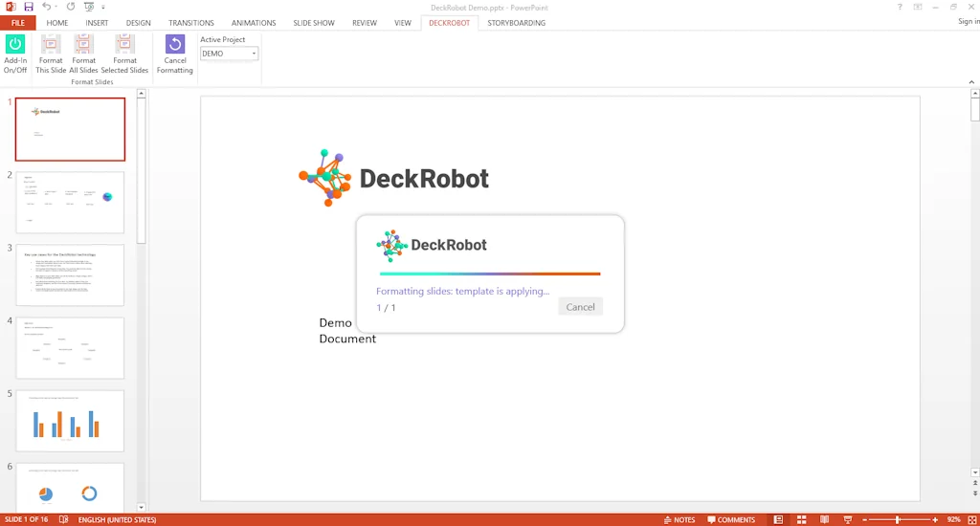Click thumbnail pane scroll up arrow
Screen dimensions: 980x526
(x=142, y=94)
